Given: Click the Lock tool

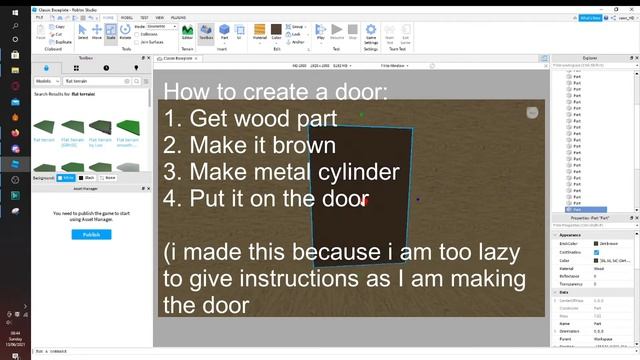Looking at the screenshot, I should [x=293, y=34].
